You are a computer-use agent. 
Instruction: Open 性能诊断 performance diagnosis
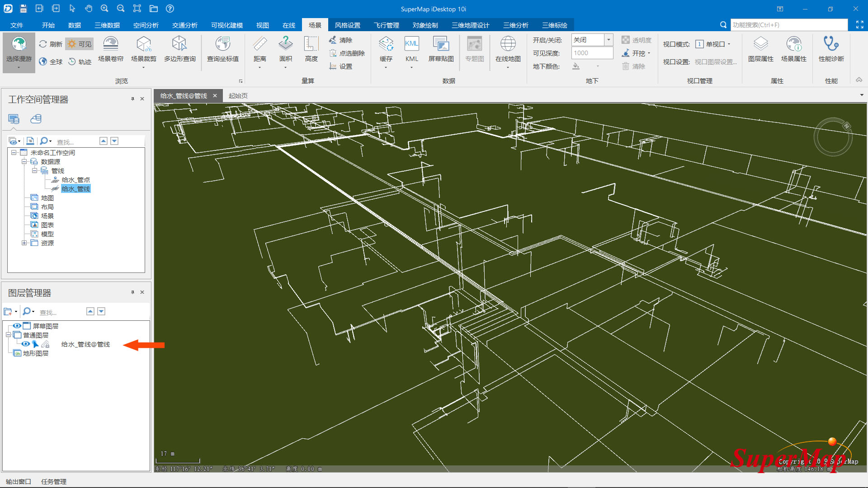coord(831,44)
